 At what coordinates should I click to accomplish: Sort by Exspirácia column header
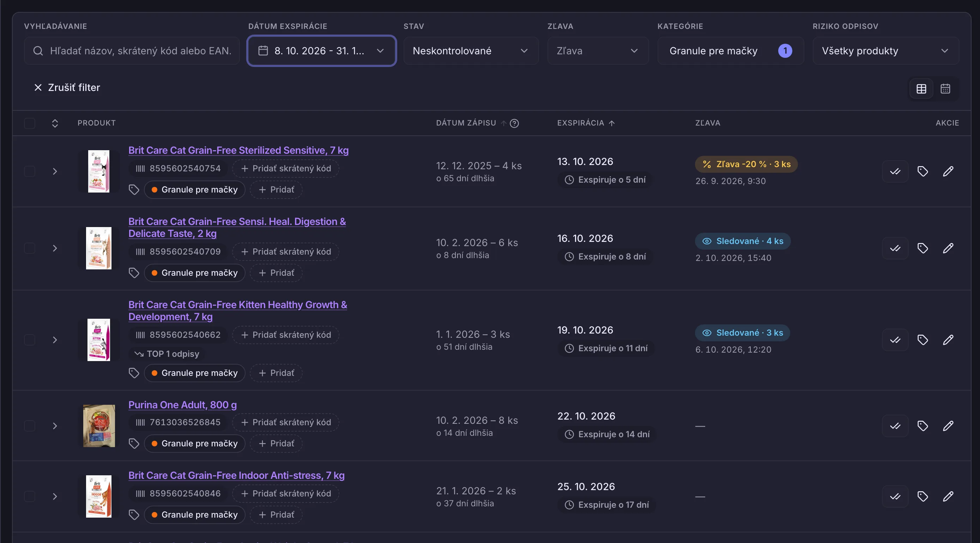(586, 123)
